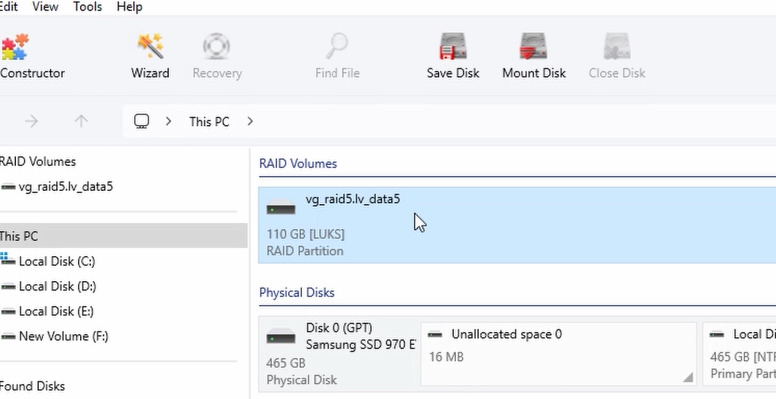The width and height of the screenshot is (776, 399).
Task: Click the Disk 0 (GPT) drive icon
Action: [281, 337]
